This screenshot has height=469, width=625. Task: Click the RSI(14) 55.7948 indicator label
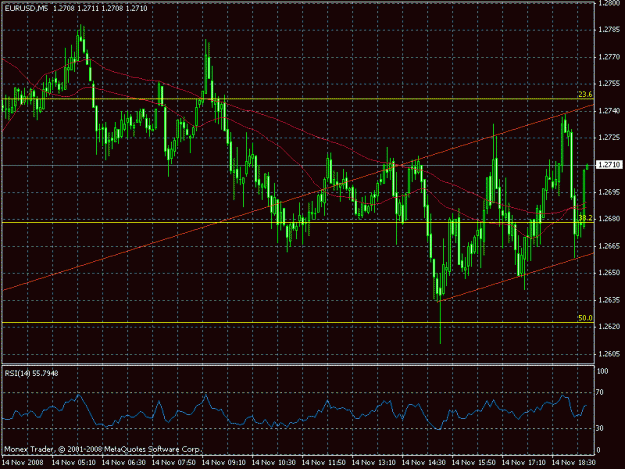tap(31, 373)
